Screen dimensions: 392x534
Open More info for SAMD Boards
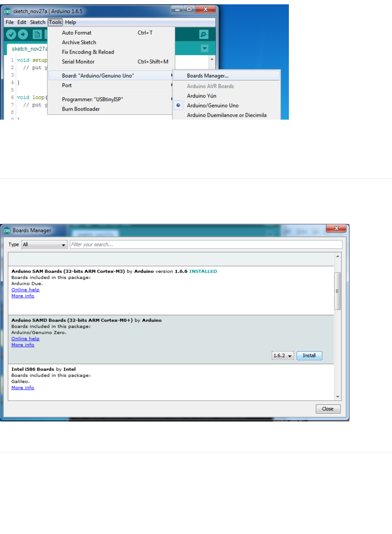23,345
